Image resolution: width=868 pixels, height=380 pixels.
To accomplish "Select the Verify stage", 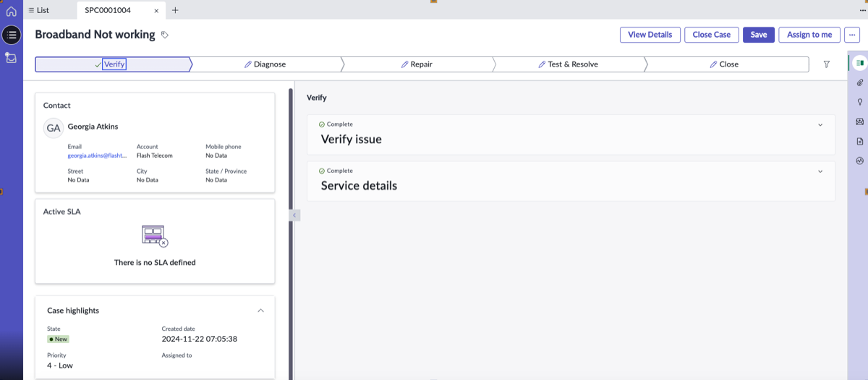I will (x=114, y=64).
